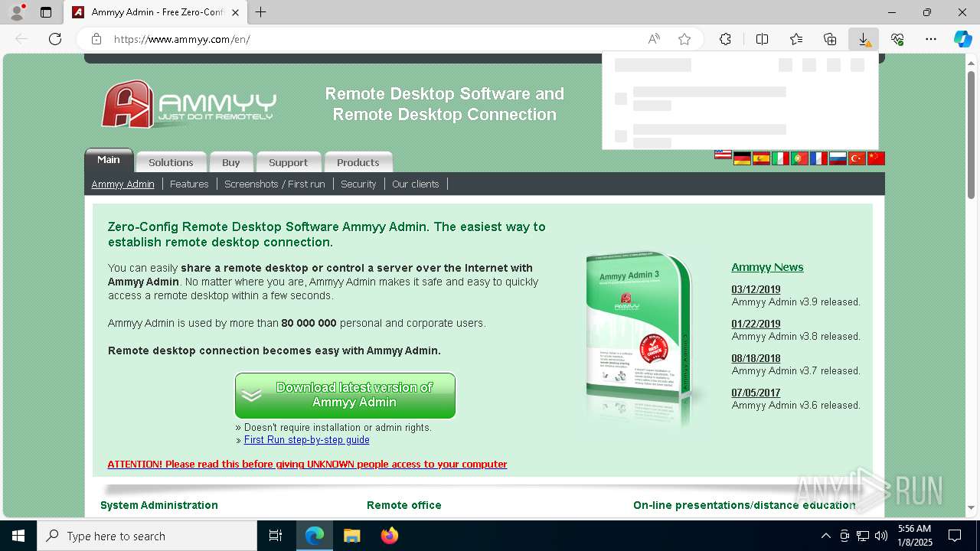Open Collections icon

830,39
